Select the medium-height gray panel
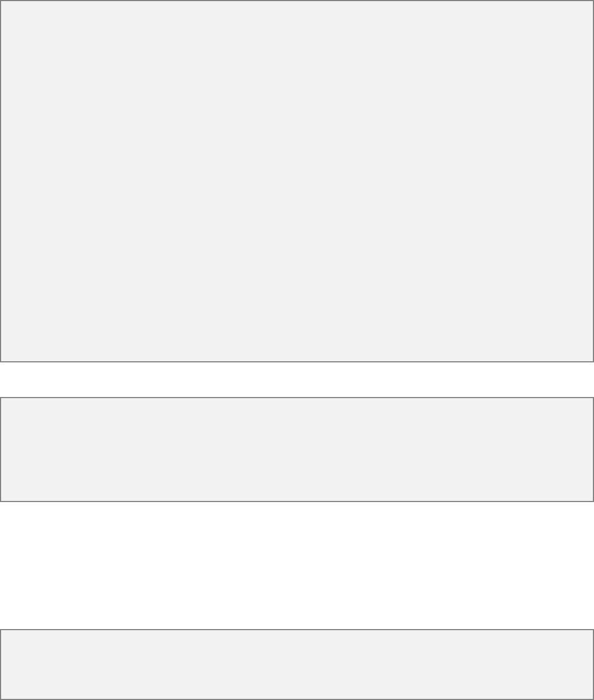Viewport: 594px width, 700px height. [x=297, y=449]
